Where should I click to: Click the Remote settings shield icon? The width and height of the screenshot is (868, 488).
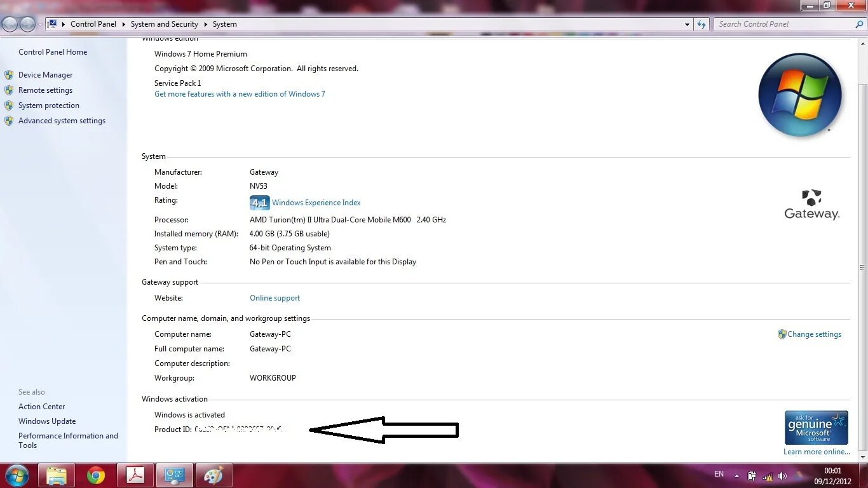9,90
